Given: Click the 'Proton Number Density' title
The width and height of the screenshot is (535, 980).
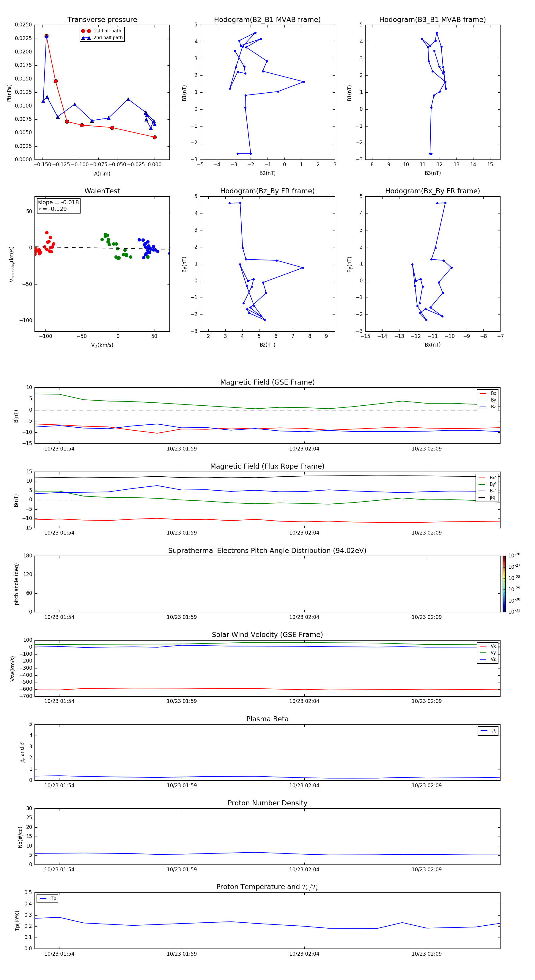Looking at the screenshot, I should [267, 803].
